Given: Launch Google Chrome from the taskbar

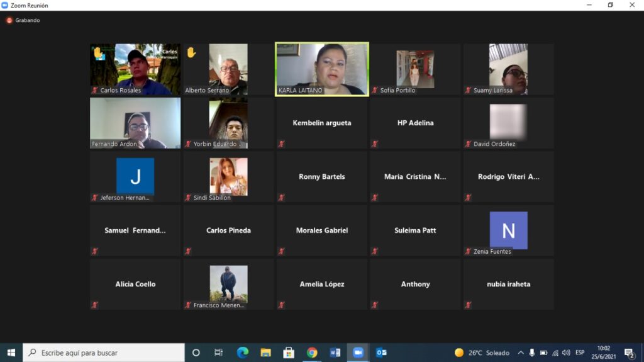Looking at the screenshot, I should coord(312,353).
